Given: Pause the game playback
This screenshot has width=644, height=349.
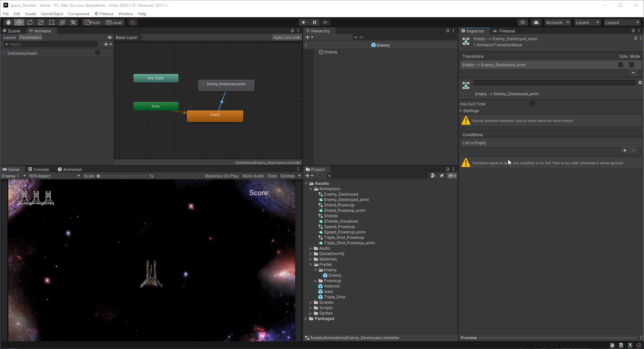Looking at the screenshot, I should (315, 22).
